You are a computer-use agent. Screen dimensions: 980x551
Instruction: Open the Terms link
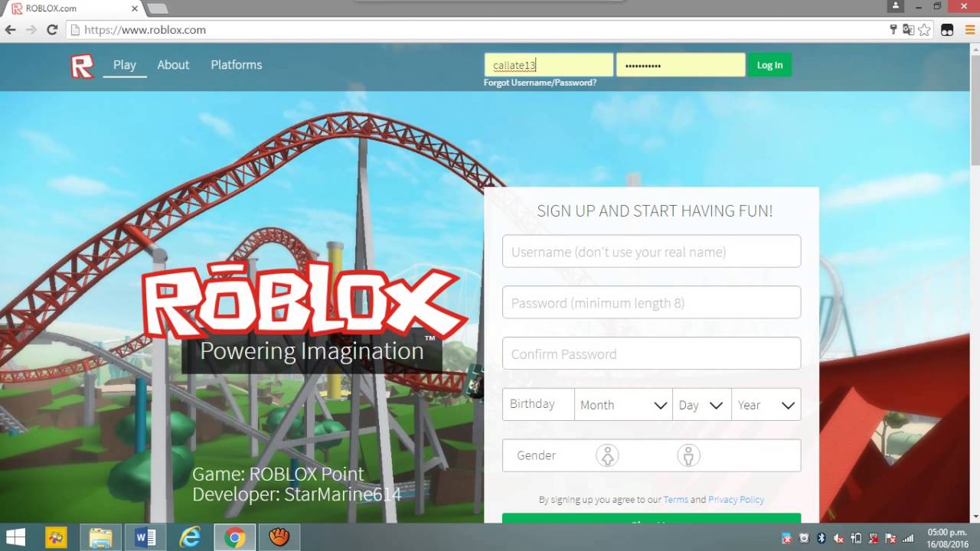[x=675, y=500]
